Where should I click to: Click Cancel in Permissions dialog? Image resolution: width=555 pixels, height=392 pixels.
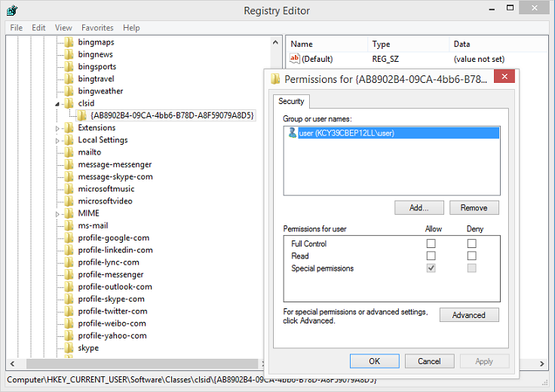429,361
